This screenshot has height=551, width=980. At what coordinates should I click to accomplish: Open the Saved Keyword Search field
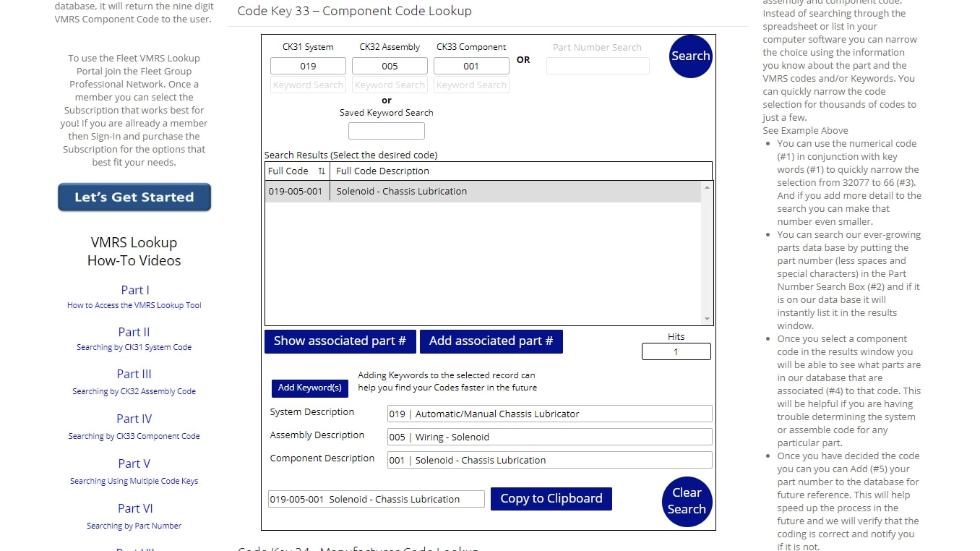point(387,131)
